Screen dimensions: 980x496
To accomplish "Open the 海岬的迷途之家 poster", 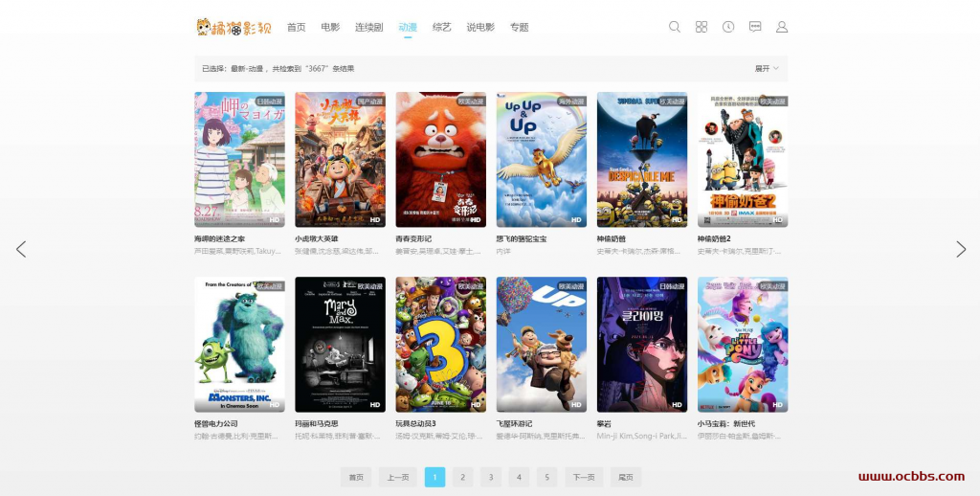I will 239,160.
